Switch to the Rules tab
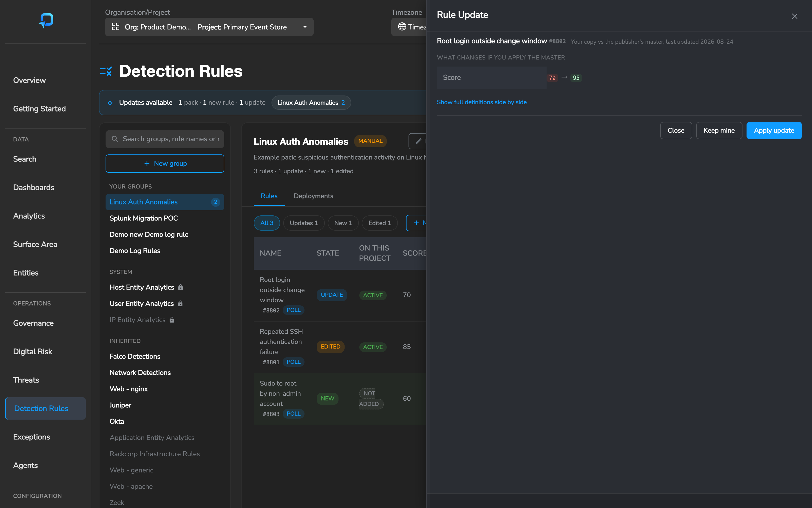 click(x=269, y=196)
